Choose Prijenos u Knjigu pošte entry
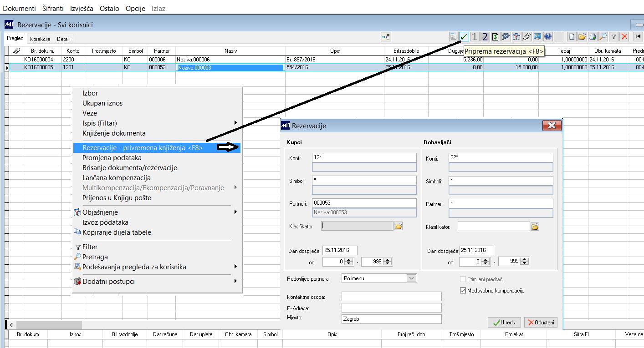Screen dimensions: 644x348 coord(117,197)
